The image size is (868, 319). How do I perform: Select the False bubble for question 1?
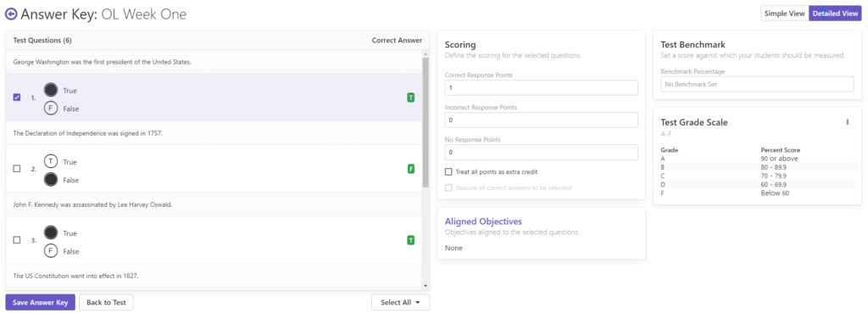coord(51,109)
